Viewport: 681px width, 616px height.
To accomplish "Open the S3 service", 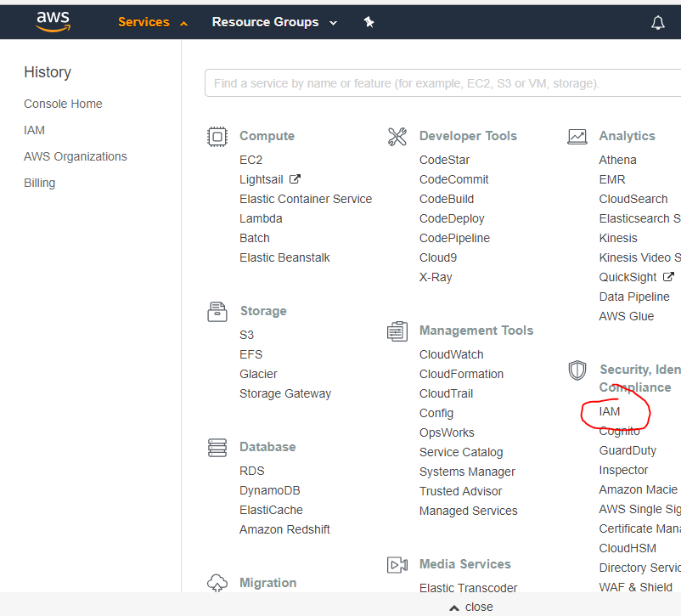I will (246, 335).
